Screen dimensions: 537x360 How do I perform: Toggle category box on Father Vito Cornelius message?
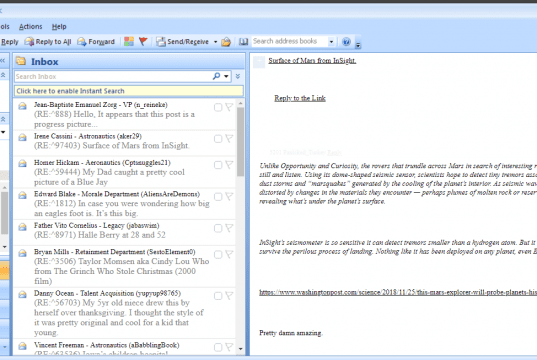point(218,228)
